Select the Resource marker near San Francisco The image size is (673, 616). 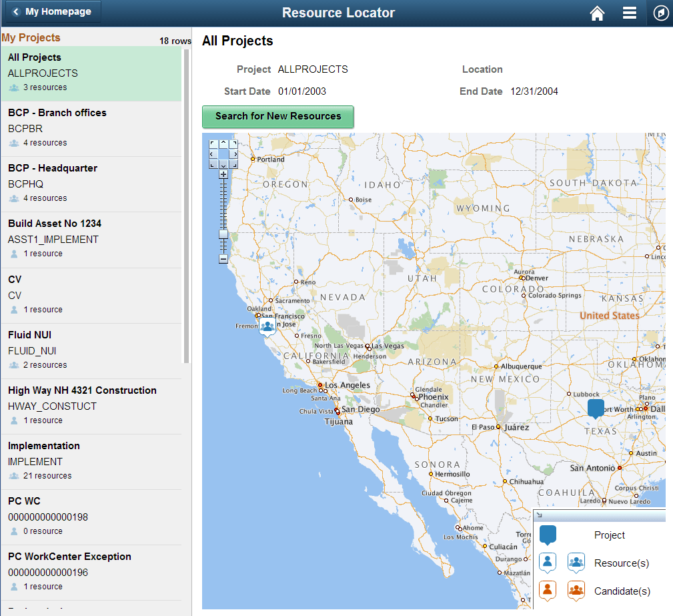[267, 326]
